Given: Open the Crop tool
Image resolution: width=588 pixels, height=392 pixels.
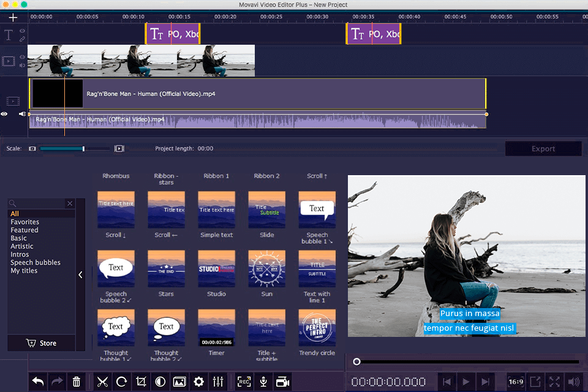Looking at the screenshot, I should coord(141,382).
